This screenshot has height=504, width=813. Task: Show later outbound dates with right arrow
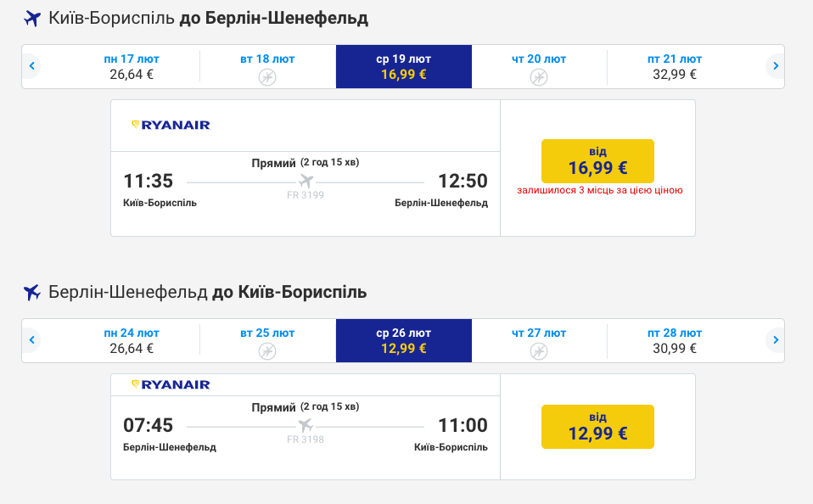(776, 66)
